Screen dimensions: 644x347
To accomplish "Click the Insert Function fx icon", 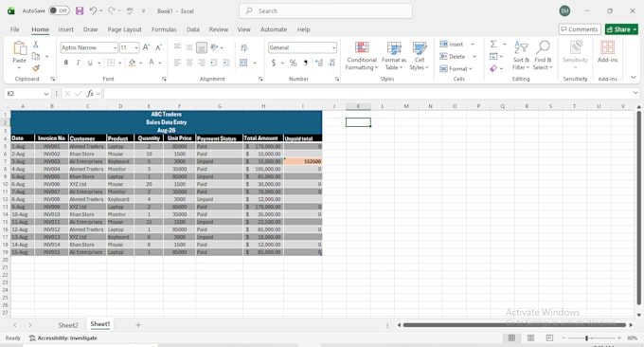I will 90,94.
